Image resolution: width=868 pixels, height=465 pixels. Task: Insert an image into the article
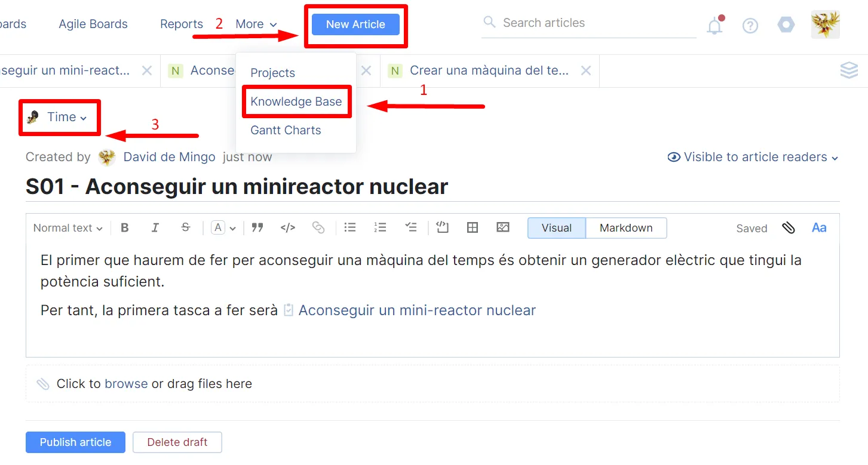(503, 227)
